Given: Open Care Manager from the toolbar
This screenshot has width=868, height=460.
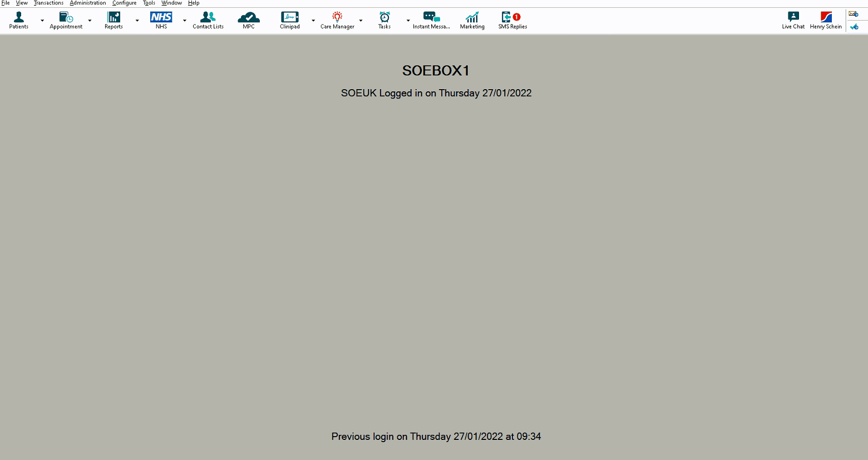Looking at the screenshot, I should pyautogui.click(x=336, y=18).
